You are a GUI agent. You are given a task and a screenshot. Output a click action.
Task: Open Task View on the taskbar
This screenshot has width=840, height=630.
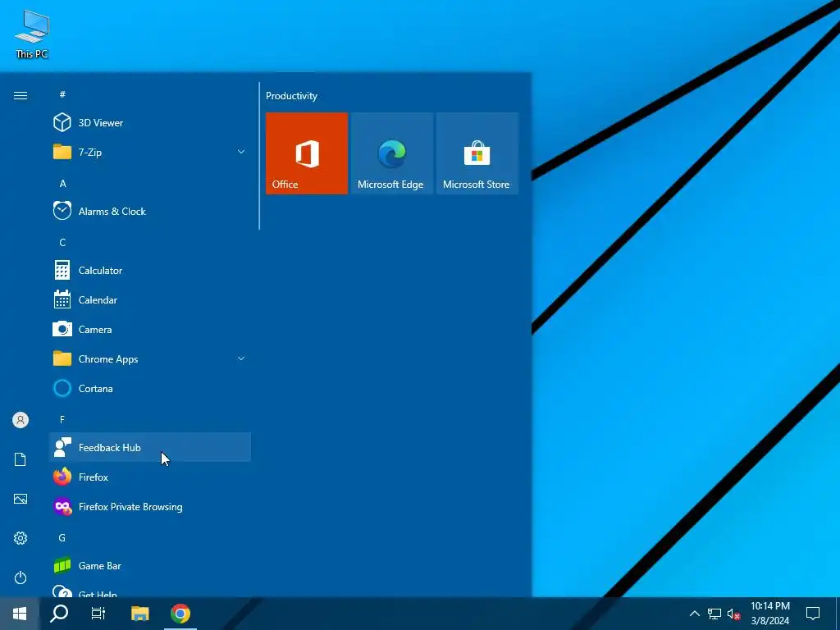click(98, 614)
